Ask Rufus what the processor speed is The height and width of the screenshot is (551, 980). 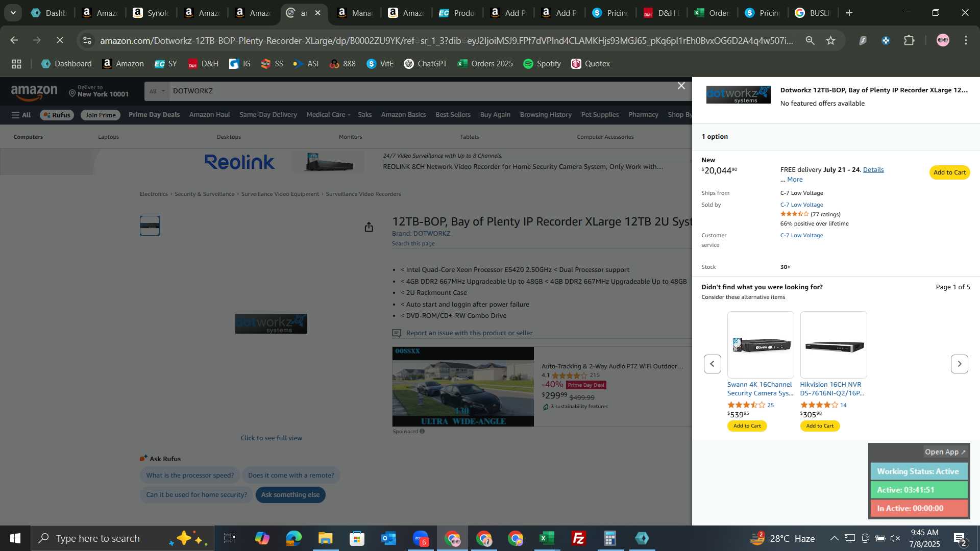pos(190,475)
